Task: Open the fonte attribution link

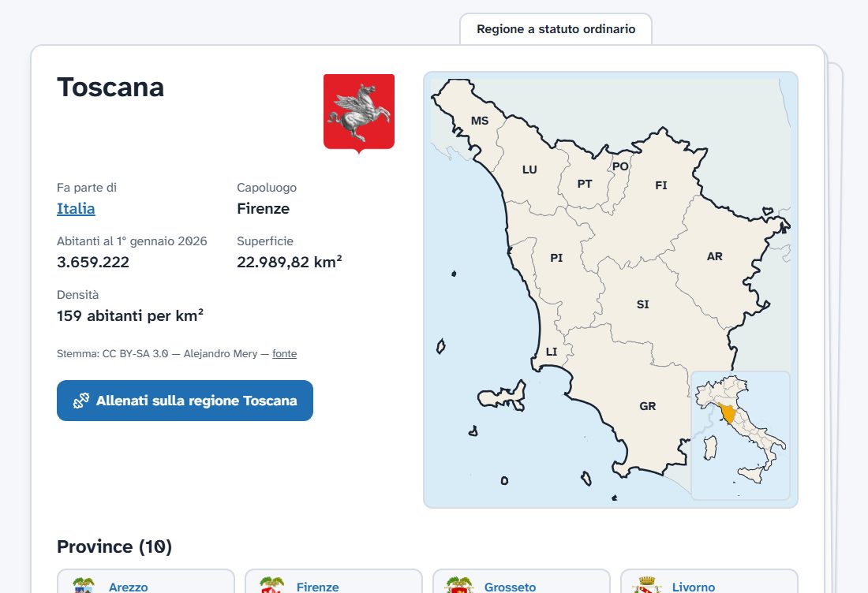Action: tap(285, 353)
